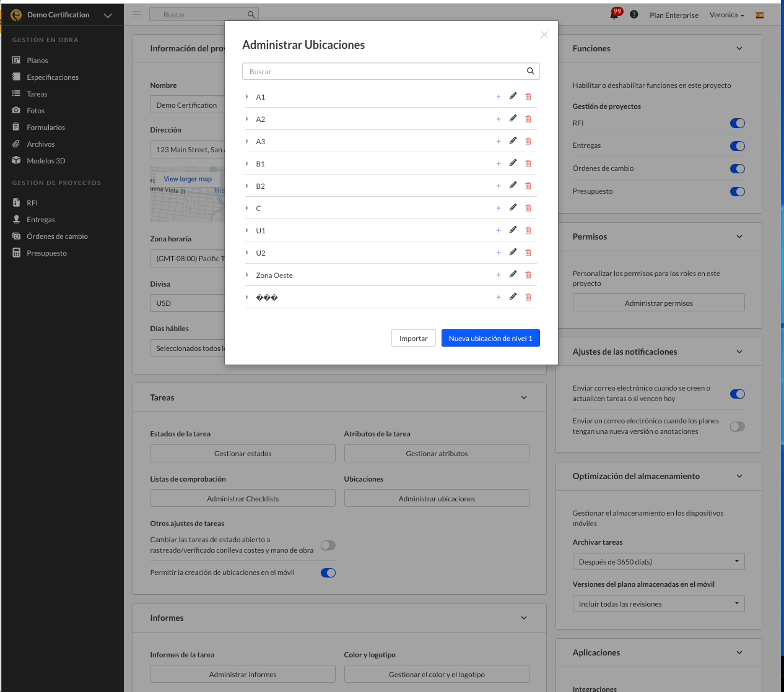Edit the B2 location name
Screen dimensions: 784x692
tap(513, 185)
